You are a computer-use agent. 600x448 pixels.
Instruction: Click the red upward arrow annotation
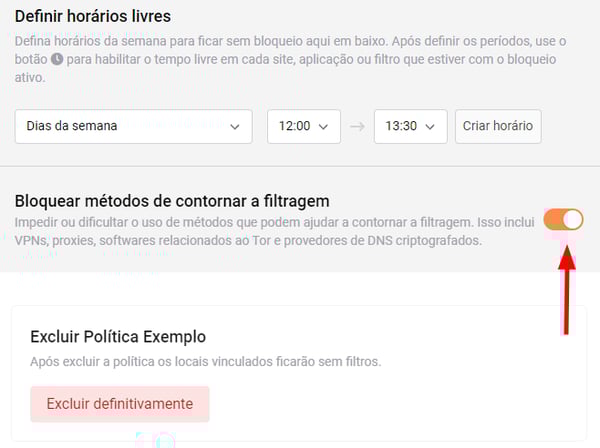click(567, 291)
